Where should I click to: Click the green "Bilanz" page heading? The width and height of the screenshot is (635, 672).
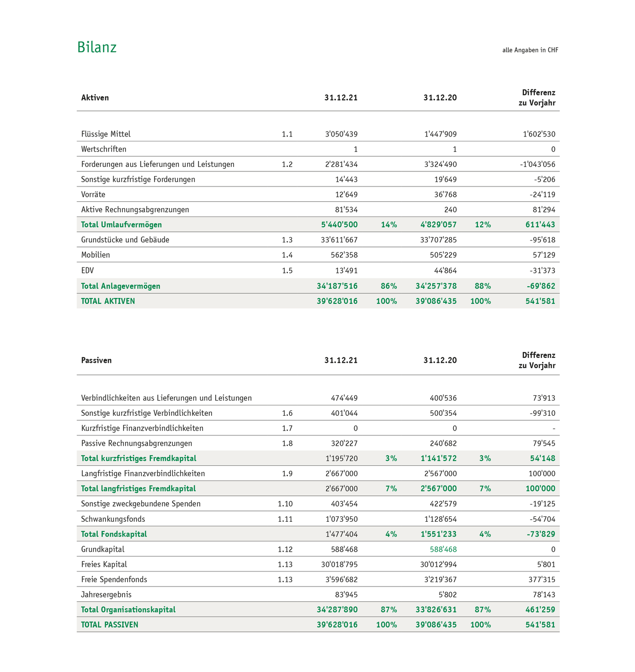click(97, 48)
